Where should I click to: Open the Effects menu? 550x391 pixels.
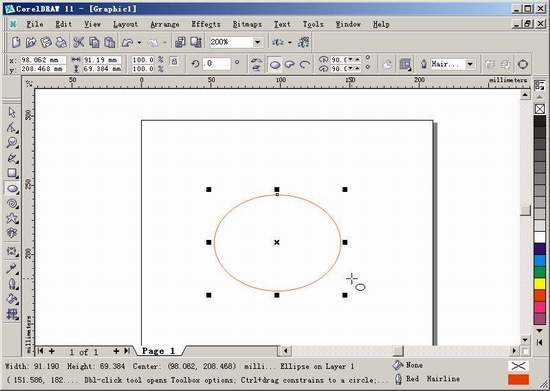pyautogui.click(x=206, y=24)
